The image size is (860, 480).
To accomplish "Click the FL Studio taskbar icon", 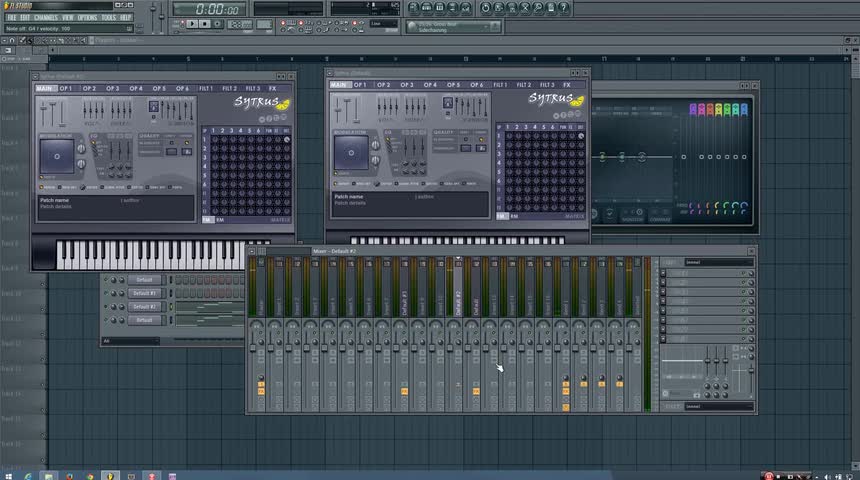I will coord(110,475).
